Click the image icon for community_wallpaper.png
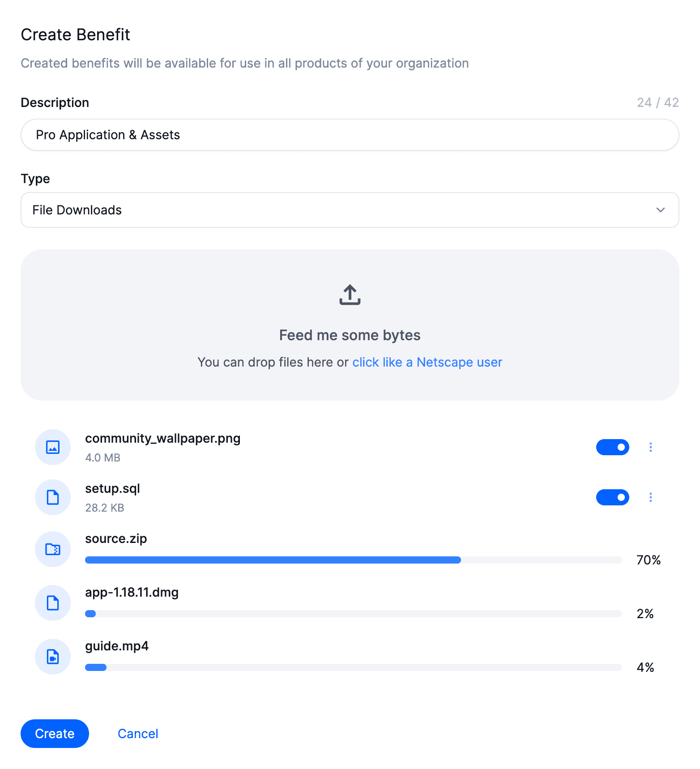The width and height of the screenshot is (700, 769). pos(53,447)
